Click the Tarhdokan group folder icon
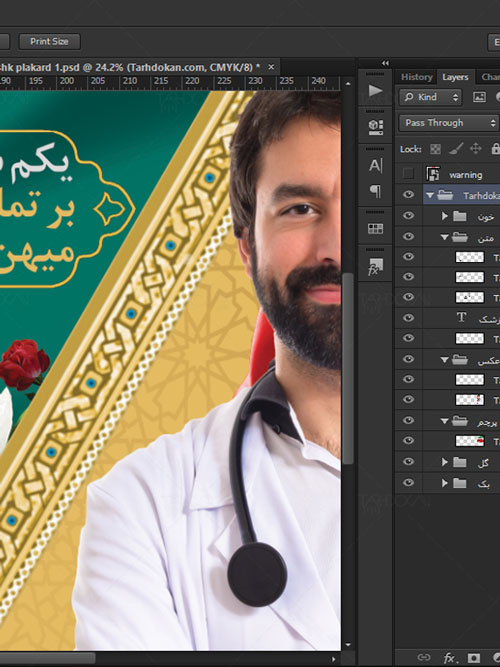Image resolution: width=500 pixels, height=667 pixels. (x=445, y=195)
